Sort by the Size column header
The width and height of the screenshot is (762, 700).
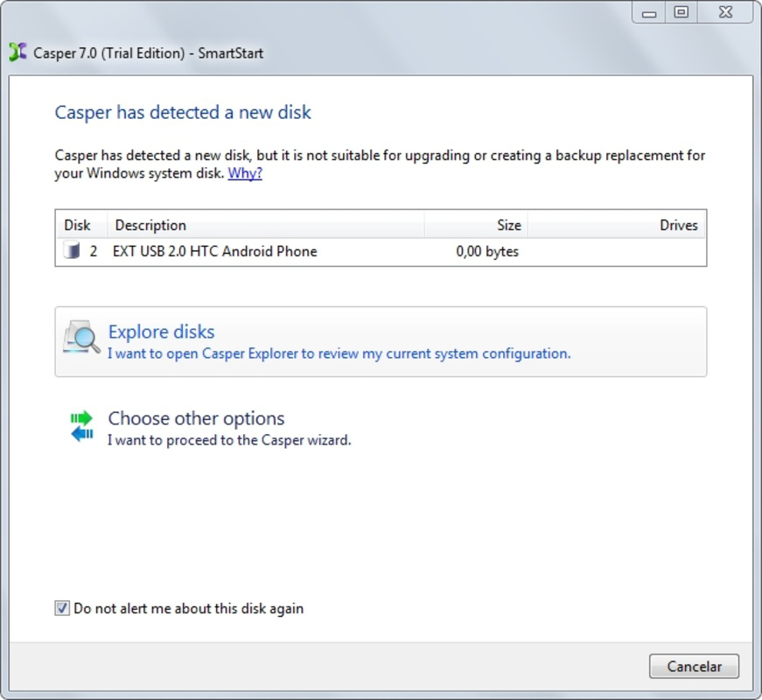(476, 225)
